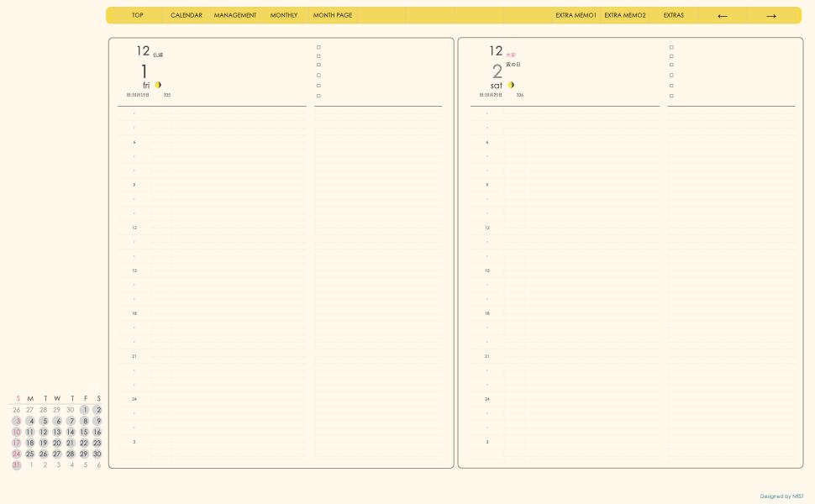Click the day-of-year number 335

167,95
